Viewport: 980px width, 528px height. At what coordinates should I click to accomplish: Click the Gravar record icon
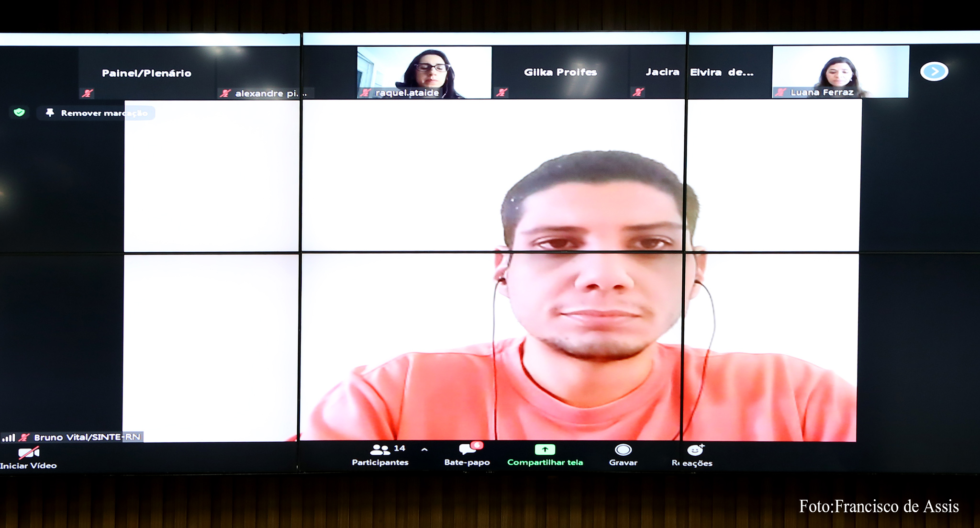click(623, 450)
